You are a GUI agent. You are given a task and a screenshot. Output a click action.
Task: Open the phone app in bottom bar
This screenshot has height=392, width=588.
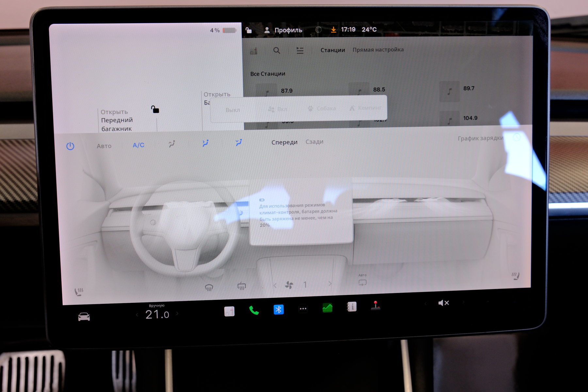(x=254, y=310)
